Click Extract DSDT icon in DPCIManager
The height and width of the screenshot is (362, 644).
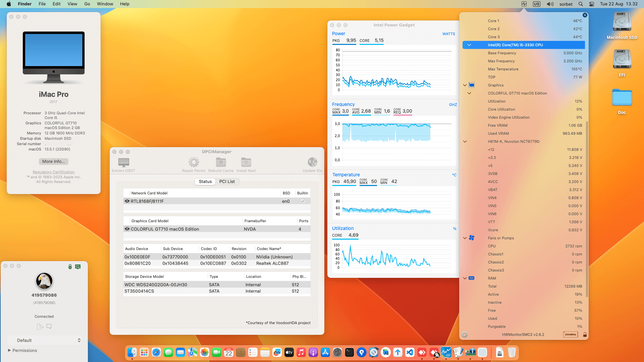(x=123, y=162)
